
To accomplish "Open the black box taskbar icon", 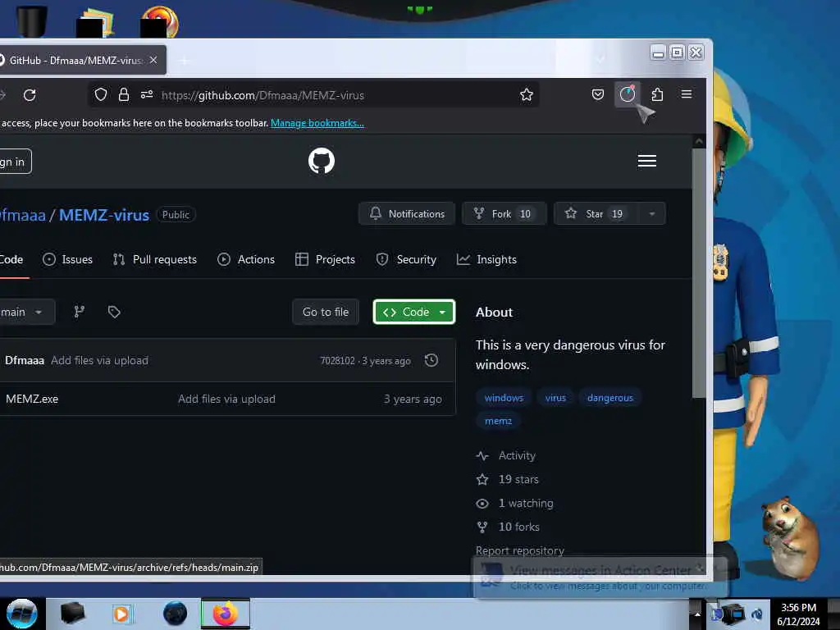I will click(72, 614).
